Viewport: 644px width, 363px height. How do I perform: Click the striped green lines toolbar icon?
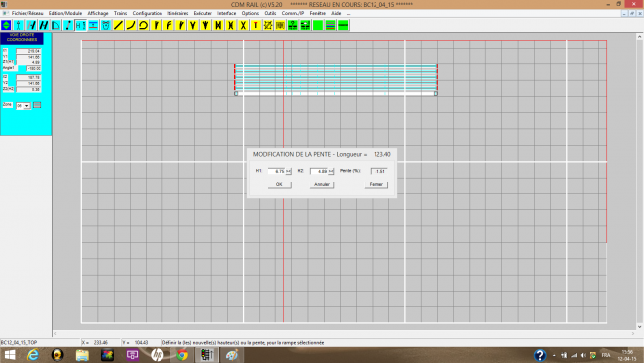(331, 25)
